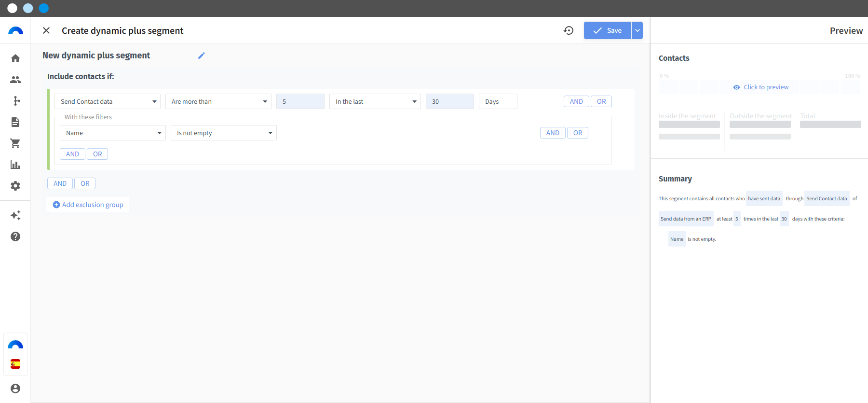Click OR in the Name filter row
Screen dimensions: 868x403
click(578, 133)
